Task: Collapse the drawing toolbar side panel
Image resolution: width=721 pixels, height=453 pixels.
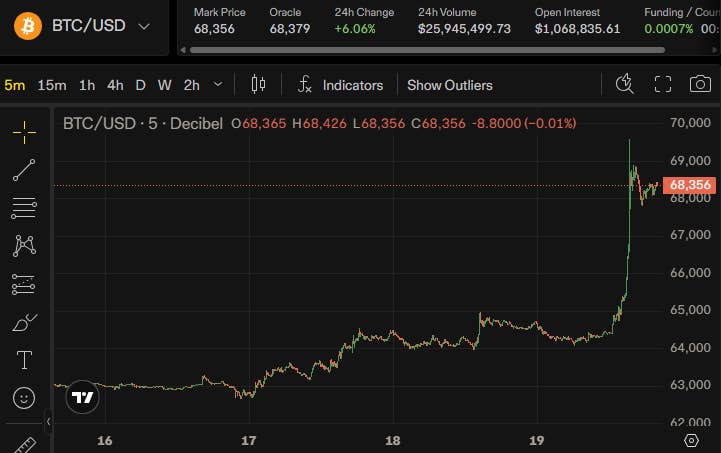Action: click(48, 421)
